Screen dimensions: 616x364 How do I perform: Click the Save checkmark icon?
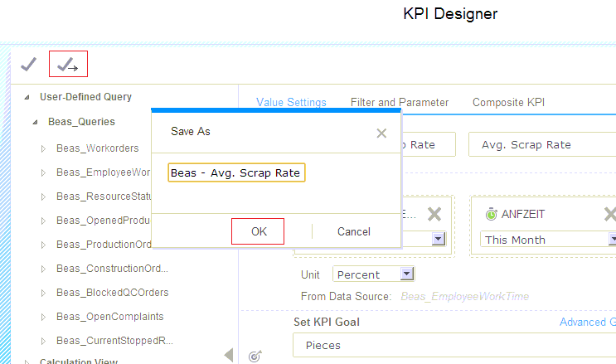[x=28, y=65]
